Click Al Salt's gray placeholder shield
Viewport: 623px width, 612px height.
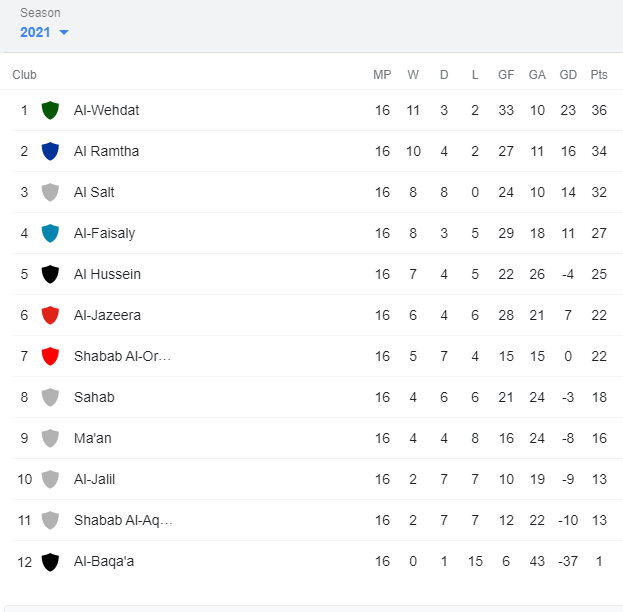click(50, 192)
